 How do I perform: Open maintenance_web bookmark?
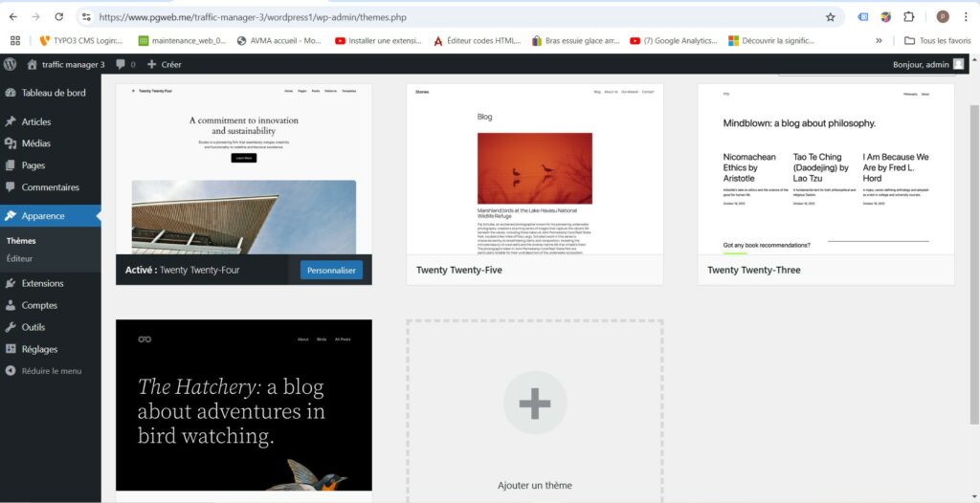182,40
